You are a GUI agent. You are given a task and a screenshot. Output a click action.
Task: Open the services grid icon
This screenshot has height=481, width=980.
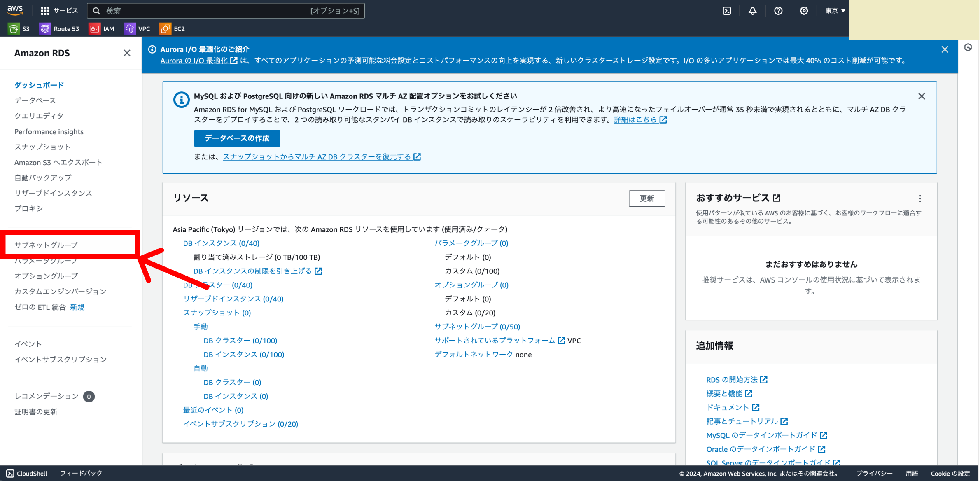tap(45, 10)
